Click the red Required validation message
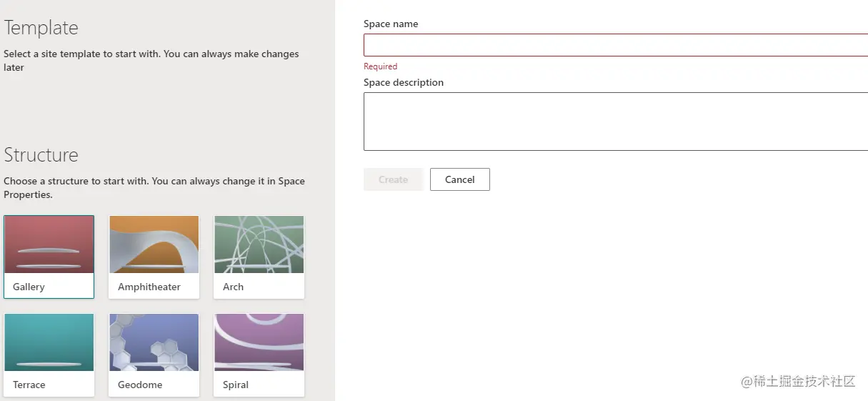Screen dimensions: 868x401 (380, 66)
